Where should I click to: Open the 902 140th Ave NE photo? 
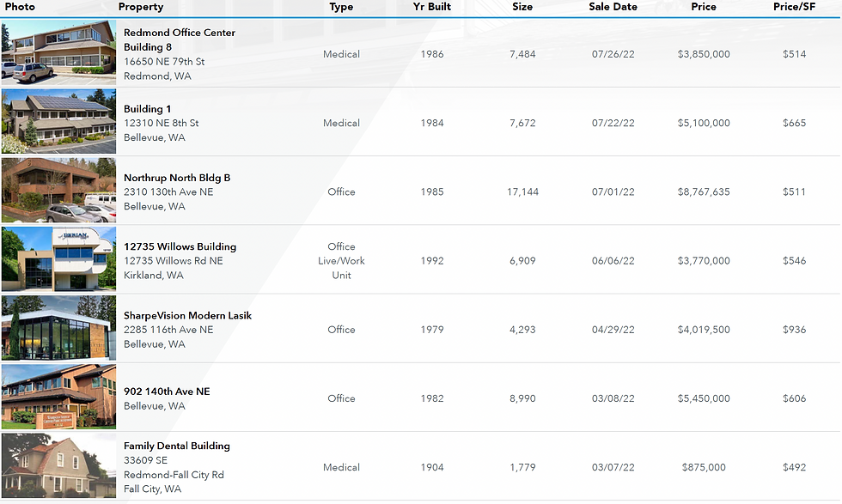tap(58, 397)
